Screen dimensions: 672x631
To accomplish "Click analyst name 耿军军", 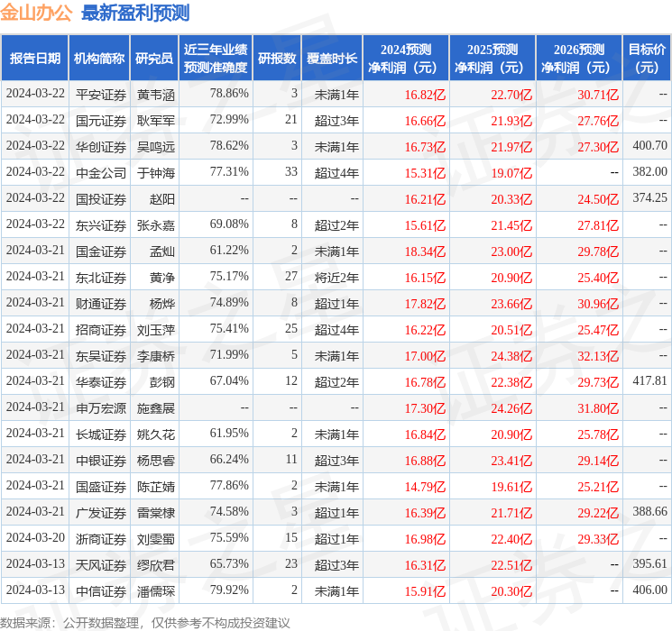I will coord(155,121).
